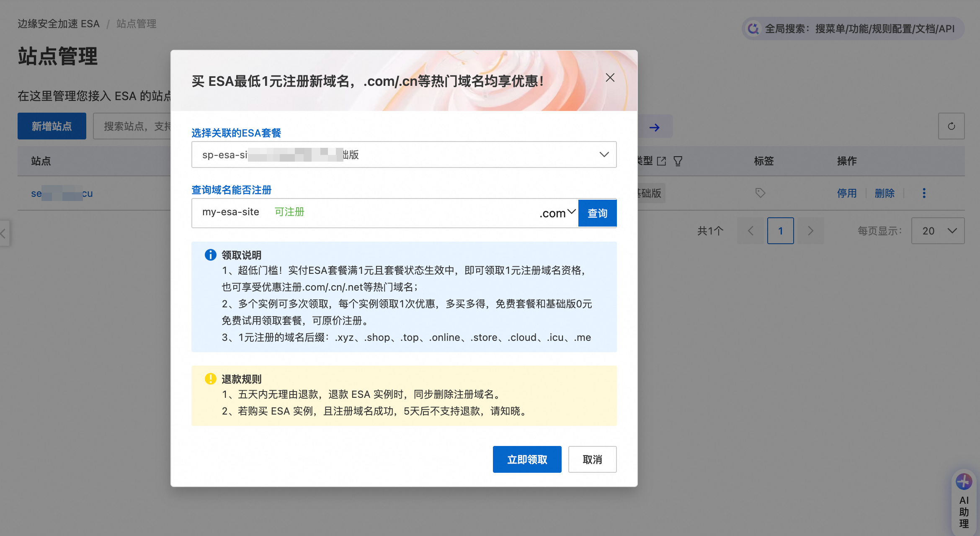Click the blue arrow button beside search
The height and width of the screenshot is (536, 980).
point(655,127)
